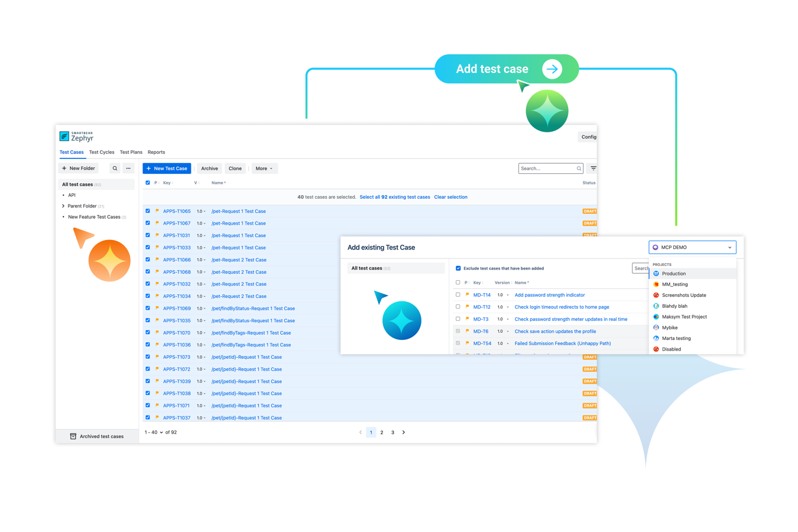Click the priority flag icon of MD-T14
Image resolution: width=798 pixels, height=532 pixels.
(468, 294)
